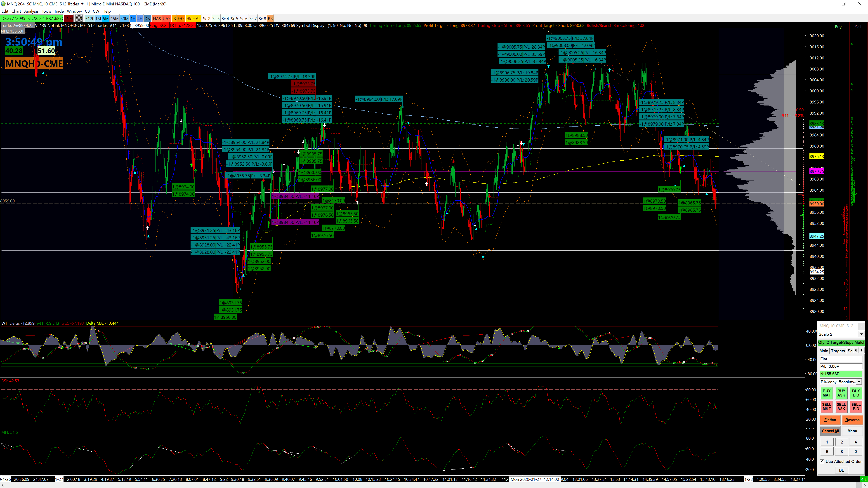Apply study collection Sc 6

tap(244, 19)
